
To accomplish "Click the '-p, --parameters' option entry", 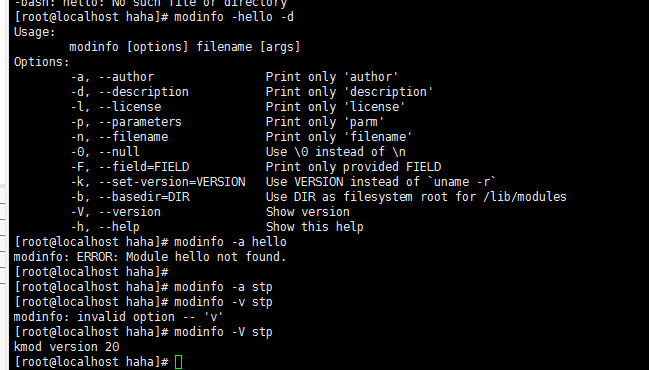I will click(x=126, y=122).
